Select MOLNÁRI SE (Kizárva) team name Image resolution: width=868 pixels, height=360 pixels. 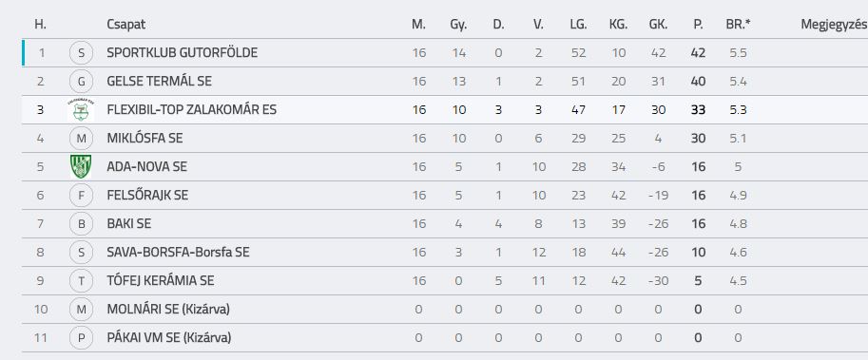(168, 309)
